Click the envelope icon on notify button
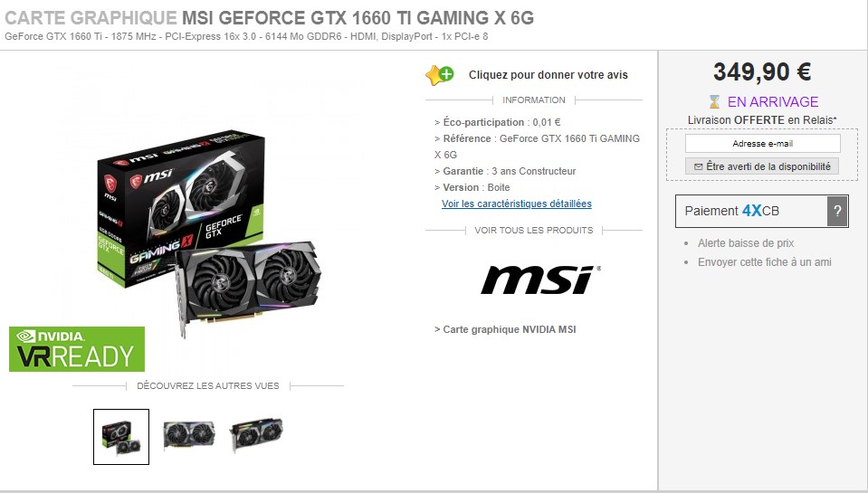Screen dimensions: 868x493 (698, 166)
